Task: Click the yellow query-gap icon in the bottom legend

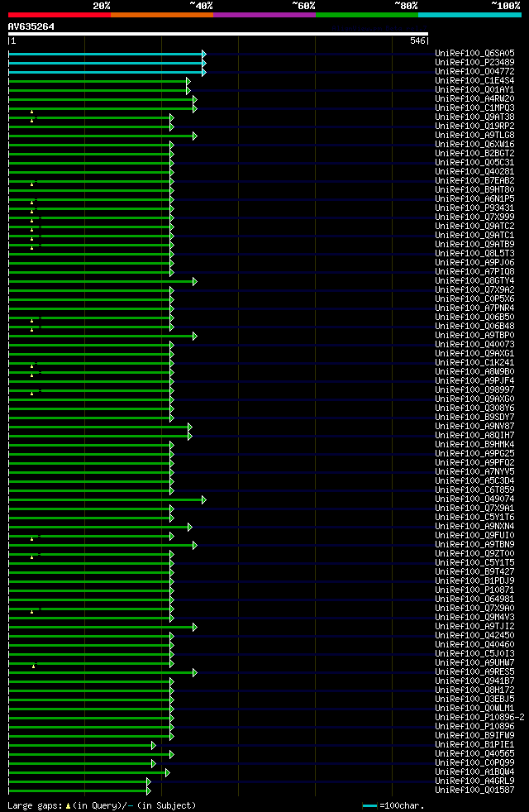Action: 68,805
